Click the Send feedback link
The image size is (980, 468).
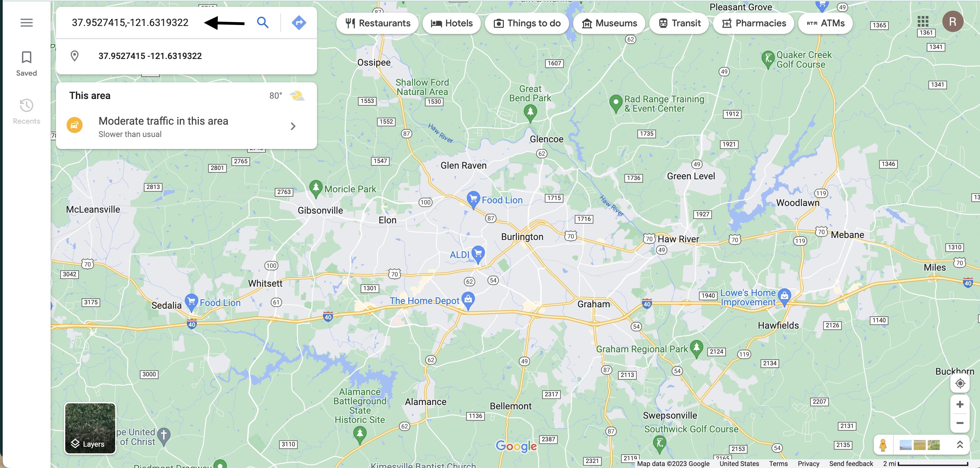click(x=851, y=463)
